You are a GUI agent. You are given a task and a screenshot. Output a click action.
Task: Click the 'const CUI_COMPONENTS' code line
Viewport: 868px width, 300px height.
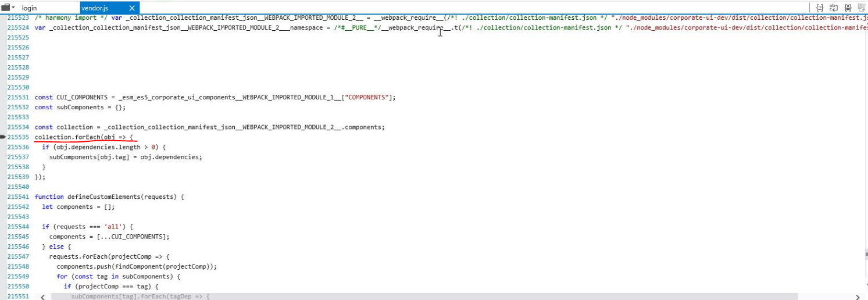[215, 97]
